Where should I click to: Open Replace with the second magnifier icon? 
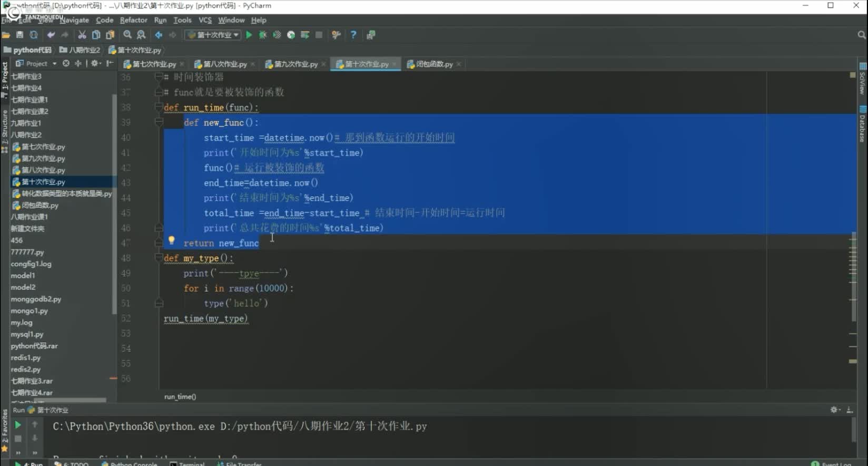coord(141,35)
